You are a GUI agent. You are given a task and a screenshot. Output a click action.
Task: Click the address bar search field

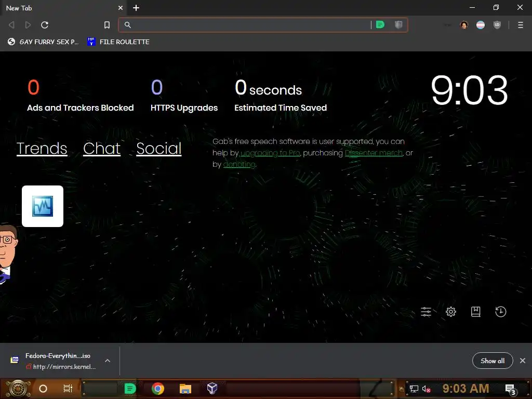click(x=249, y=25)
